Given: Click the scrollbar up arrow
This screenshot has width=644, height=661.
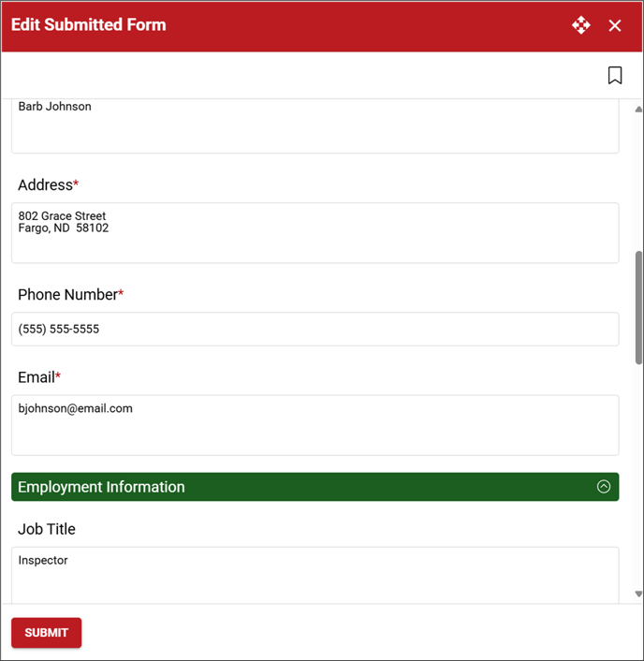Looking at the screenshot, I should pos(638,110).
